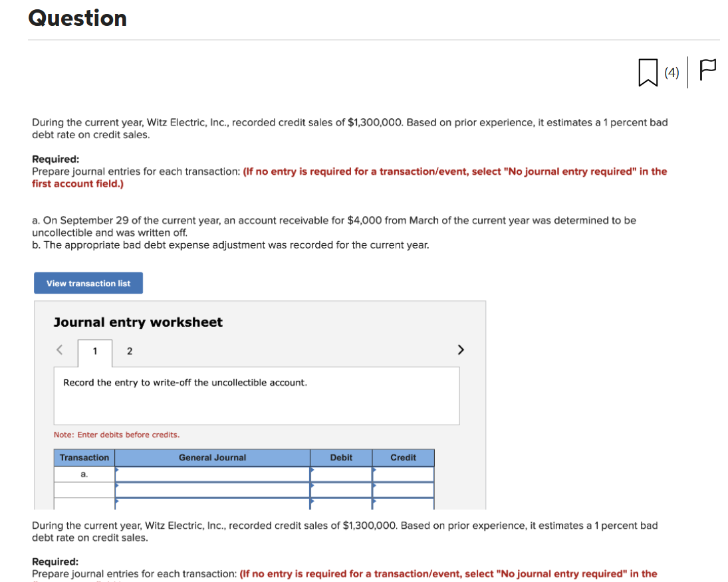Click the transaction 'a.' cell

(83, 474)
